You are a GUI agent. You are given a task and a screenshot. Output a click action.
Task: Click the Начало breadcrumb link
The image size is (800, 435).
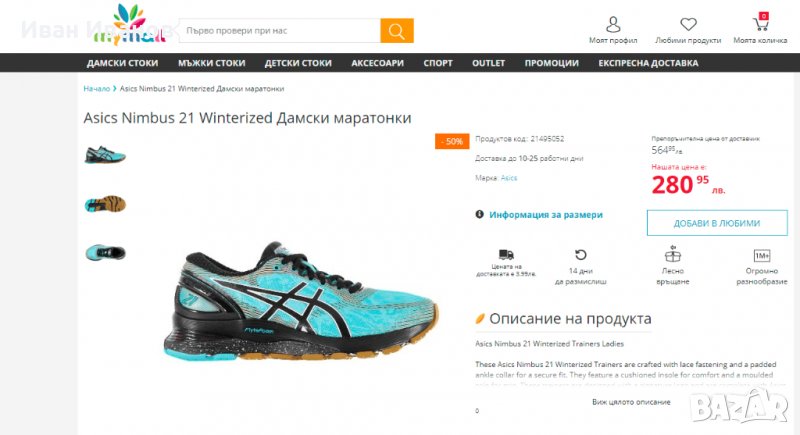coord(96,88)
